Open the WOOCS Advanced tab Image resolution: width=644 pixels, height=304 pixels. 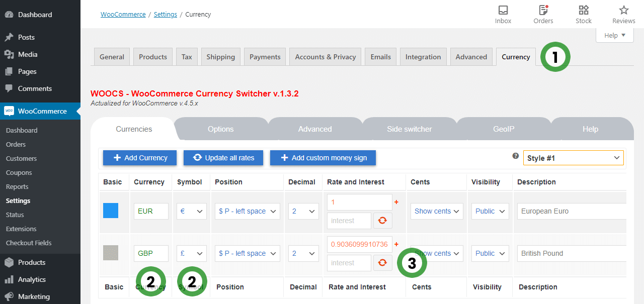click(315, 129)
